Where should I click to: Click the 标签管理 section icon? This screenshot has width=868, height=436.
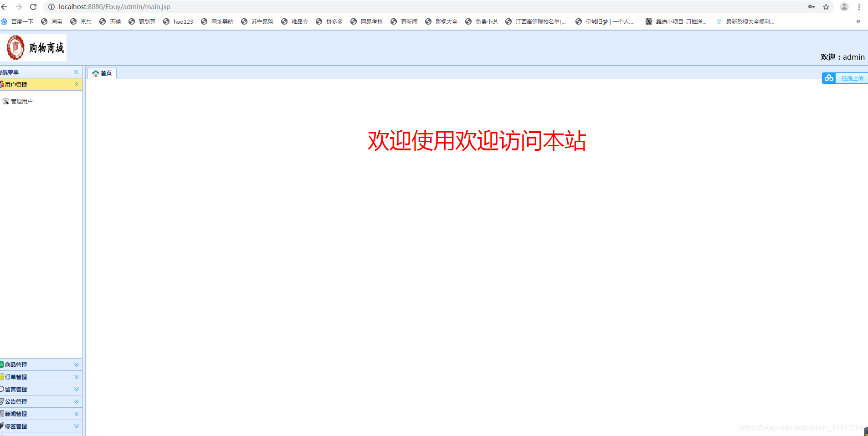coord(2,426)
